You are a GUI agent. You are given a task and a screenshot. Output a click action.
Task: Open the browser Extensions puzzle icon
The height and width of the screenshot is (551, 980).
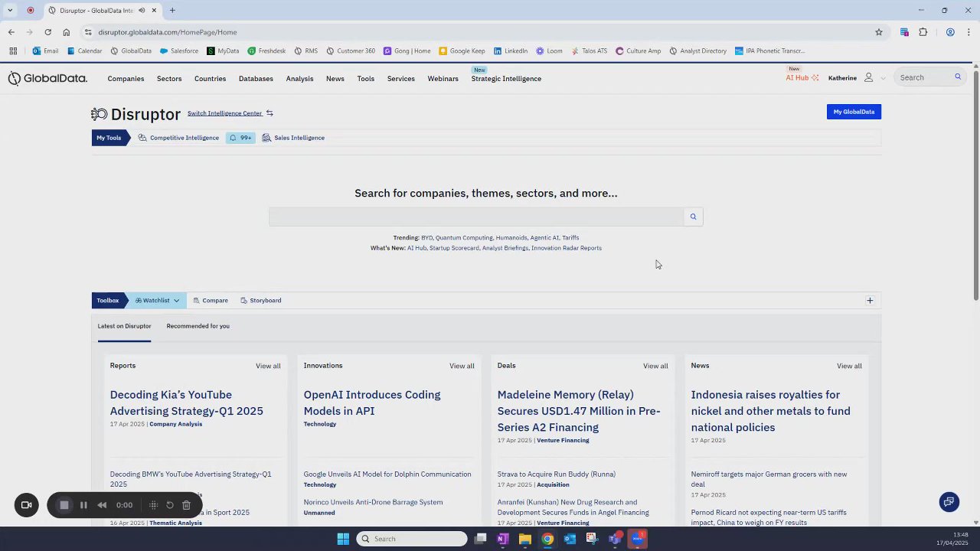point(923,32)
